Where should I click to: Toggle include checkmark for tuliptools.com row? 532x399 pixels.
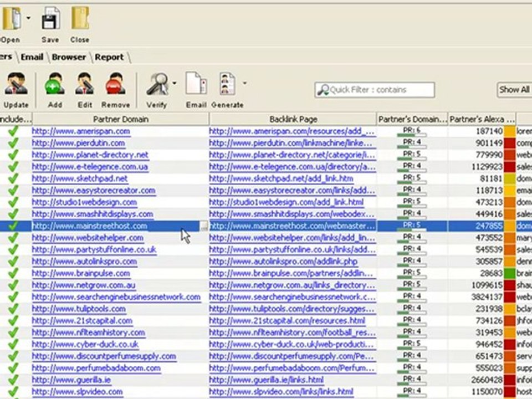pos(13,309)
